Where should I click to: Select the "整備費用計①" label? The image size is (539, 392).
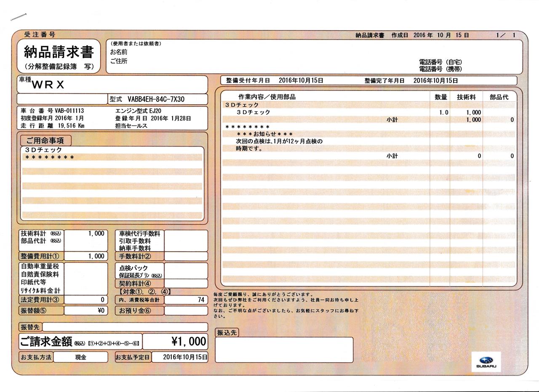[40, 256]
